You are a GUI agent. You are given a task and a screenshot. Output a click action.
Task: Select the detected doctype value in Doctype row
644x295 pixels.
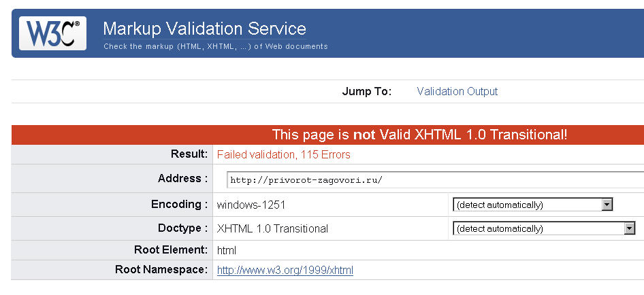click(272, 228)
